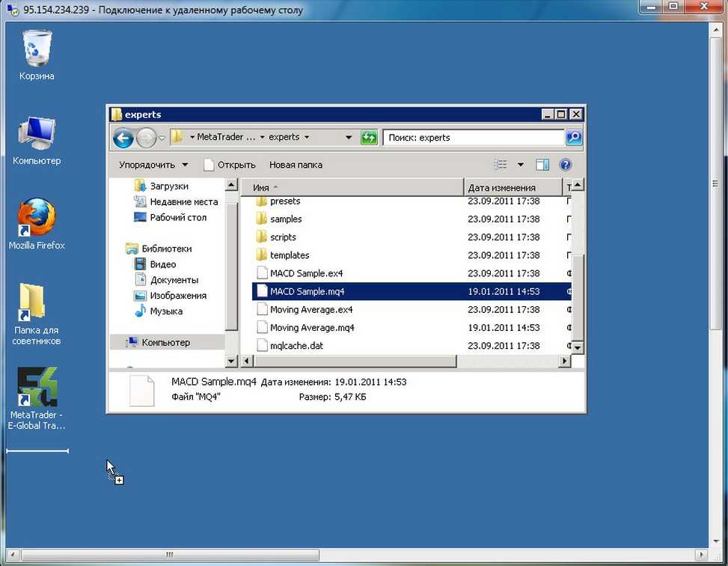Open Папка для советников folder shortcut

[x=35, y=303]
